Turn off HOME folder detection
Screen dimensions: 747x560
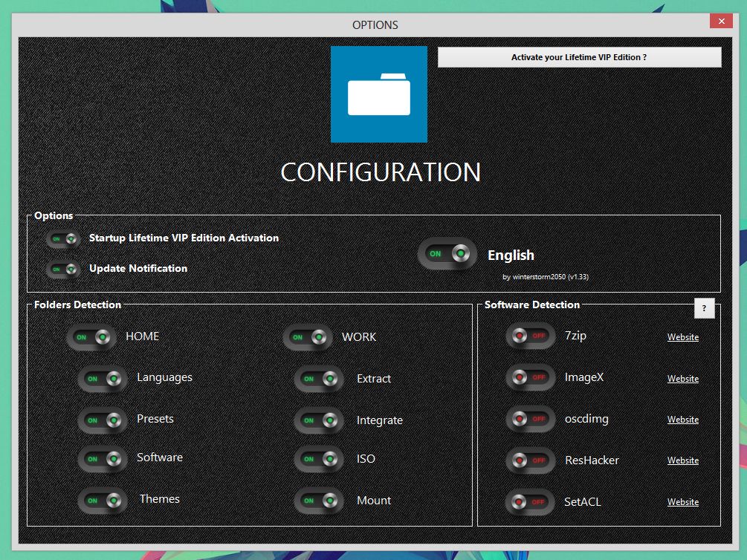91,337
